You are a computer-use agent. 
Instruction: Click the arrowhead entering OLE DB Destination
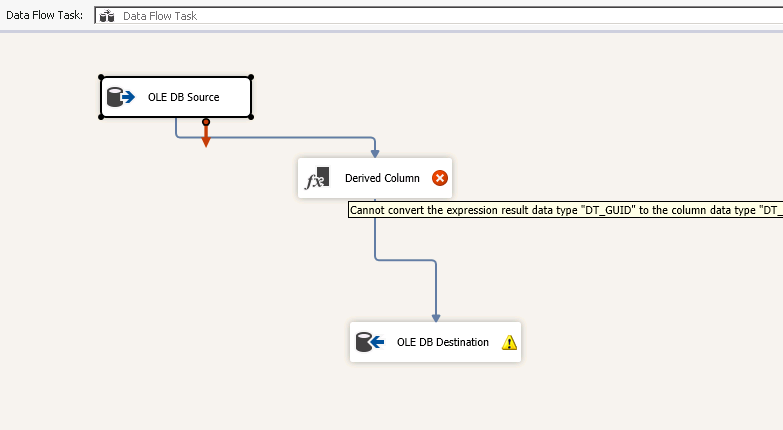click(436, 318)
